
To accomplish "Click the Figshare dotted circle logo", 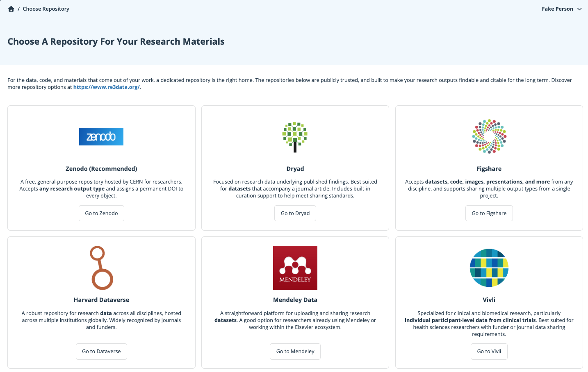I will pyautogui.click(x=489, y=136).
